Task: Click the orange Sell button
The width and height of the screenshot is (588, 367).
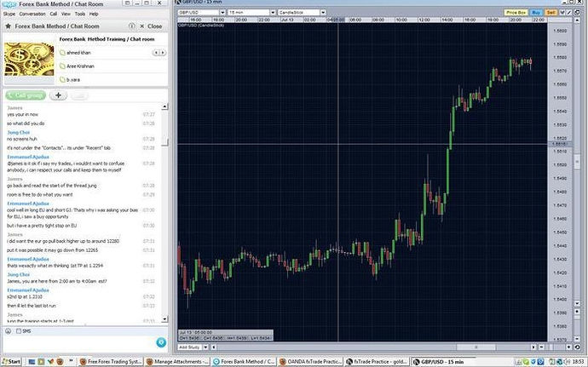Action: coord(551,13)
